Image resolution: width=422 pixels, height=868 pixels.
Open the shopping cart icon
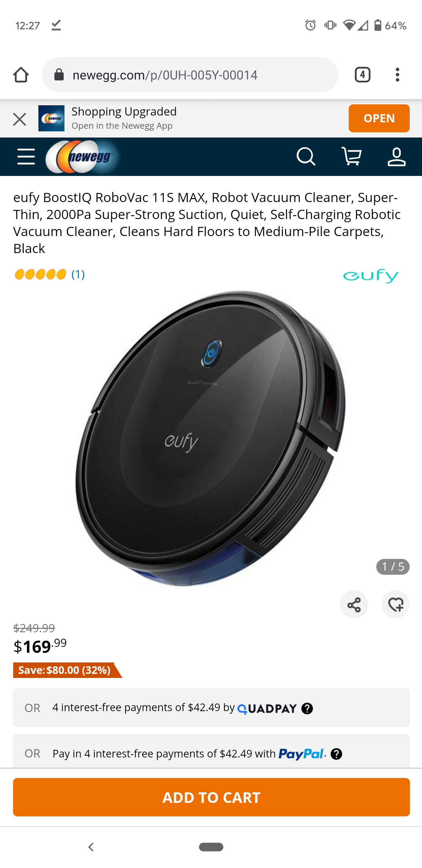[x=351, y=156]
